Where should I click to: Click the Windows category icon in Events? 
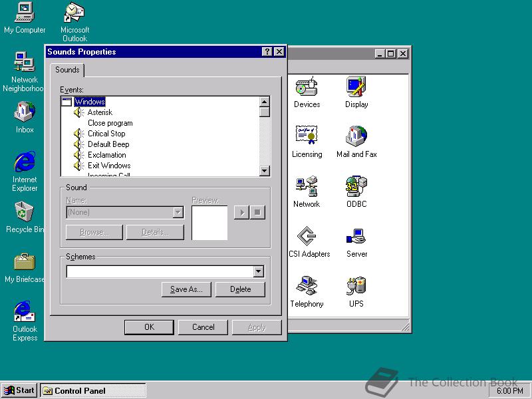pyautogui.click(x=66, y=102)
